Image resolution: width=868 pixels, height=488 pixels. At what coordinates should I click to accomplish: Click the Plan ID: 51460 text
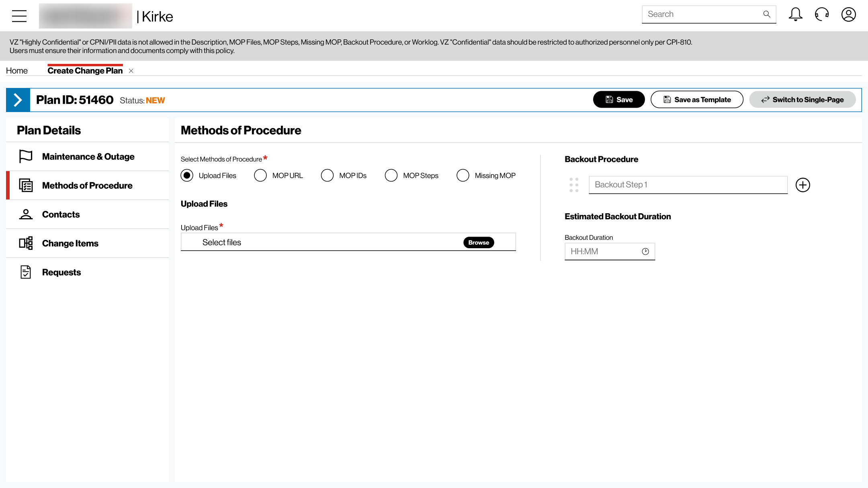coord(75,100)
